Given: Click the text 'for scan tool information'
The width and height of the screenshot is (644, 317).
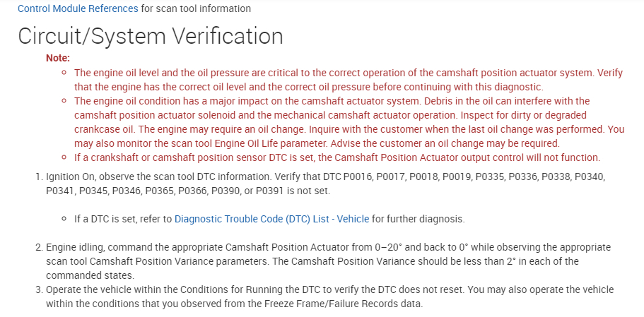Looking at the screenshot, I should pos(196,8).
